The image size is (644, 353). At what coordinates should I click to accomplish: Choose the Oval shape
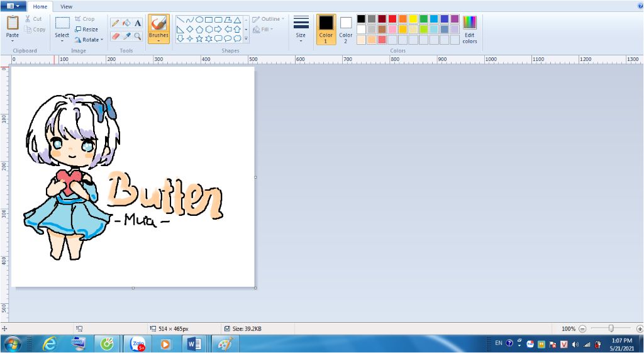(199, 20)
